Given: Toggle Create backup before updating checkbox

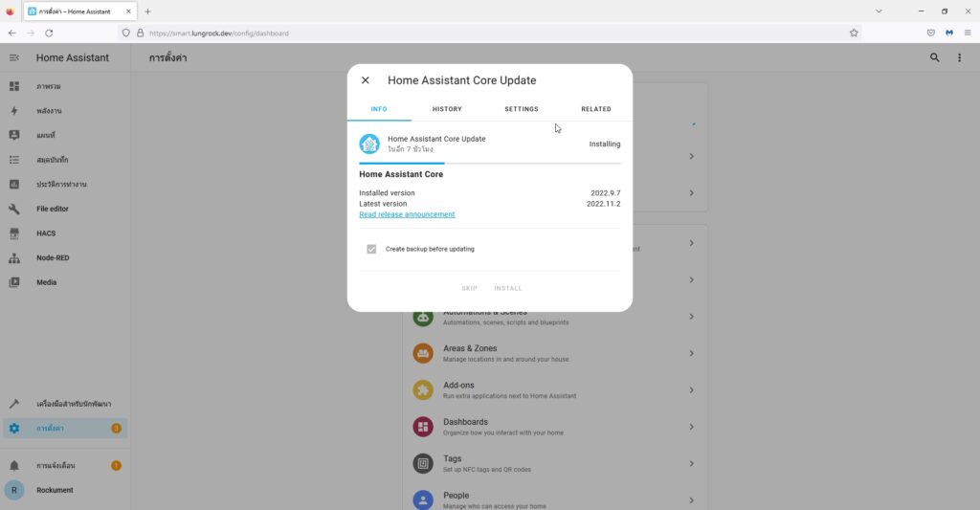Looking at the screenshot, I should 371,249.
